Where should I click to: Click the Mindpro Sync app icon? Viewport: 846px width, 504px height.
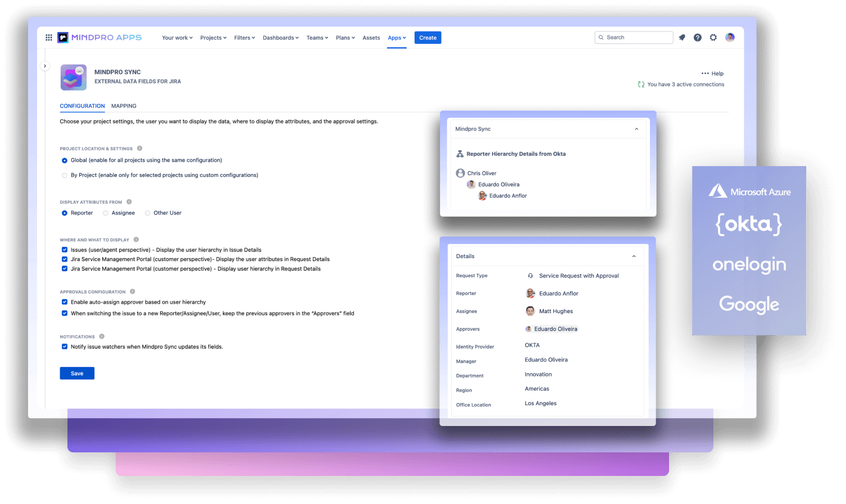click(74, 77)
